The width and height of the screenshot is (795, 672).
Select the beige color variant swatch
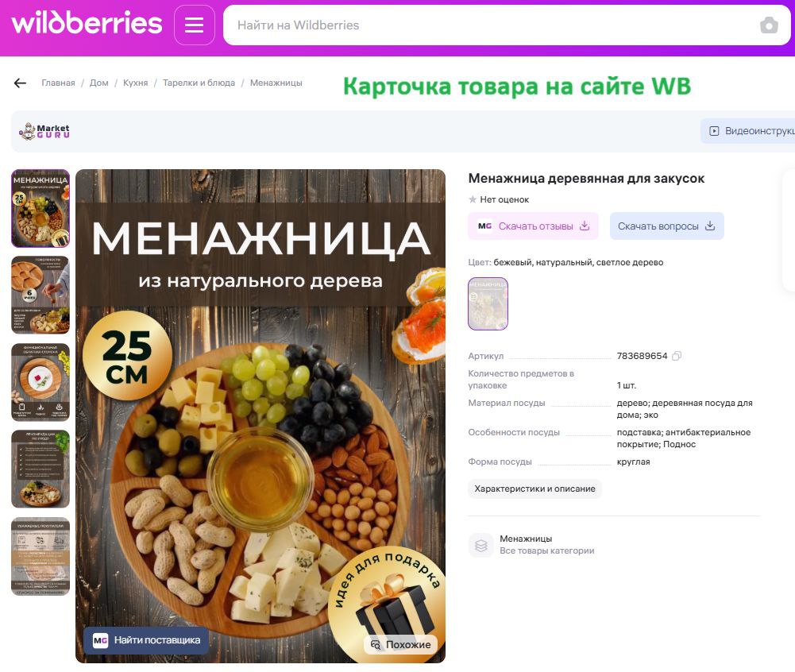tap(488, 303)
